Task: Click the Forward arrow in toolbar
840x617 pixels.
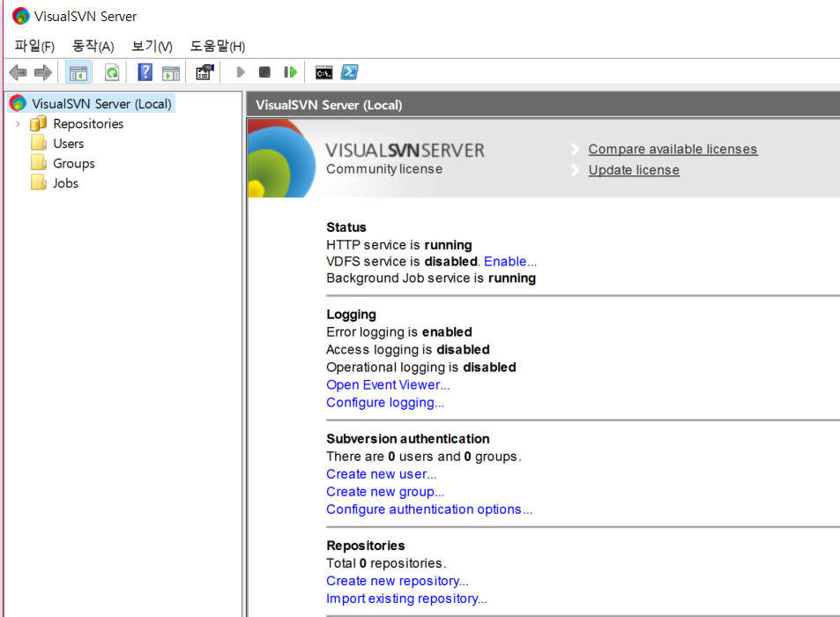Action: pos(43,72)
